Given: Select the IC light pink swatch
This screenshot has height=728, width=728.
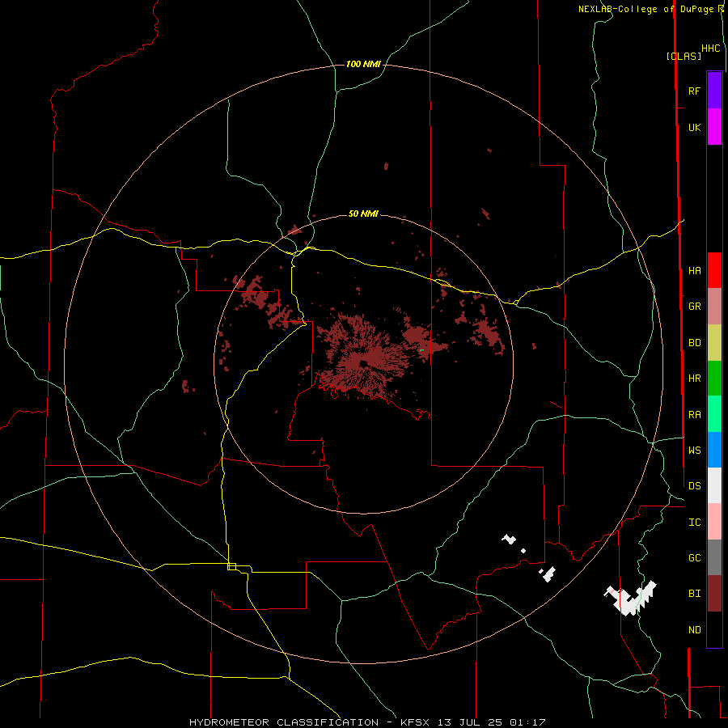Looking at the screenshot, I should click(714, 522).
